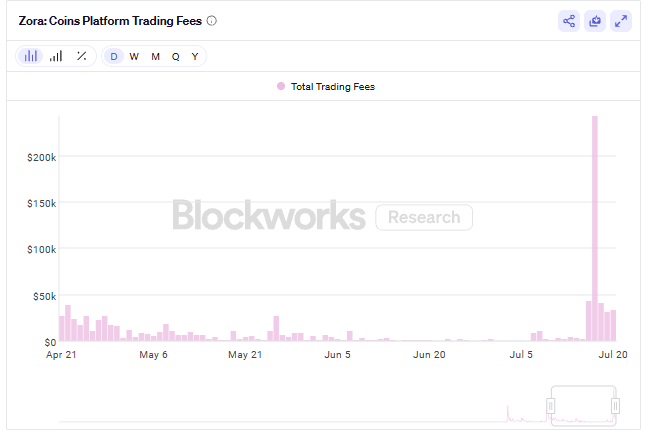Grab left handle of range navigator

coord(550,406)
